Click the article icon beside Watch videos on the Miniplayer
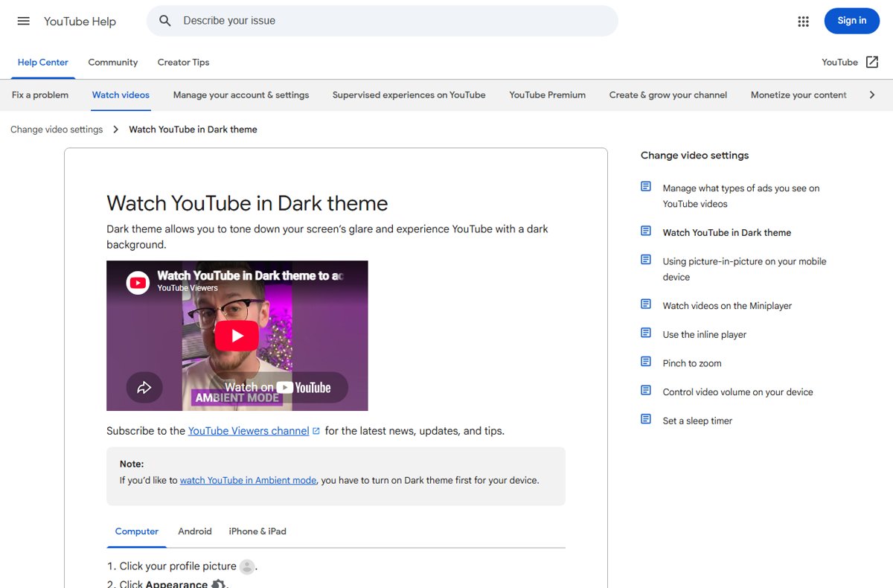 point(646,304)
